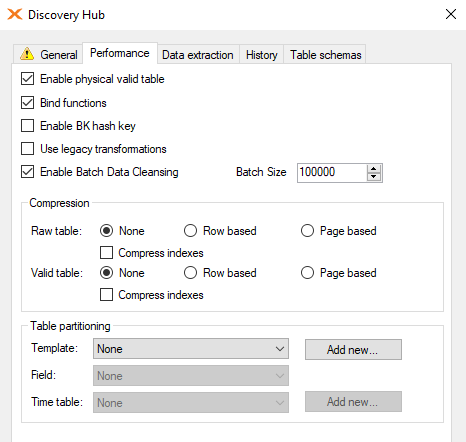Click Add new button beside Template
This screenshot has width=466, height=442.
[x=353, y=350]
